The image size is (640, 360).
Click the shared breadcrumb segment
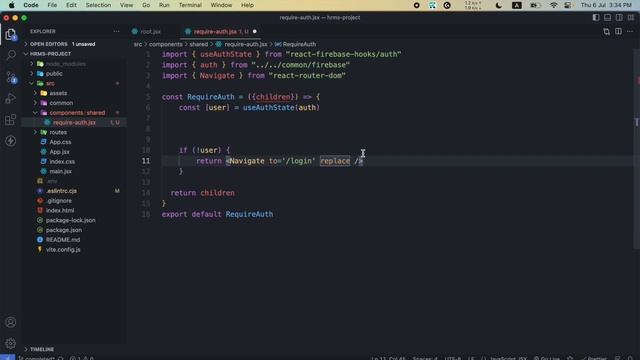[x=199, y=44]
